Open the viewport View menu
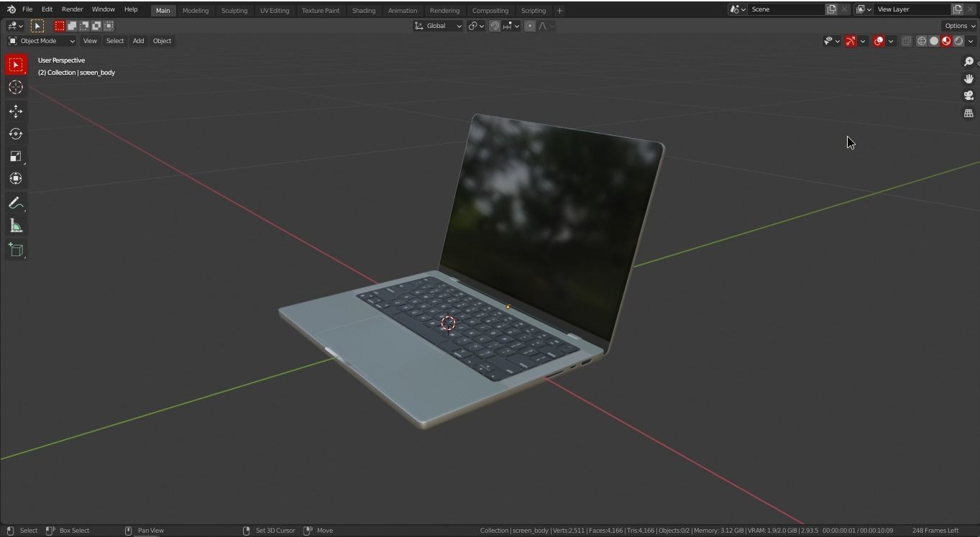This screenshot has height=537, width=980. pyautogui.click(x=90, y=41)
